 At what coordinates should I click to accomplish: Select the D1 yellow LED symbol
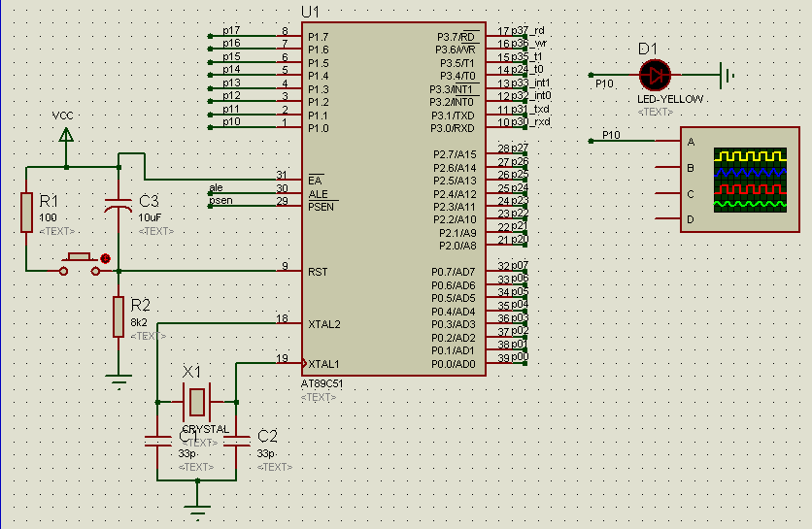(655, 75)
